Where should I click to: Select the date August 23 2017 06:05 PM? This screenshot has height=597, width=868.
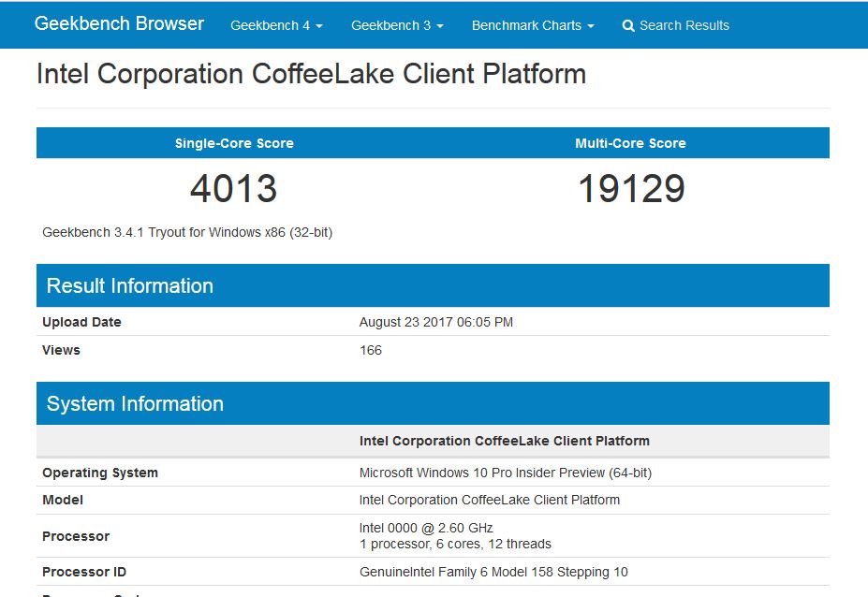(x=435, y=322)
